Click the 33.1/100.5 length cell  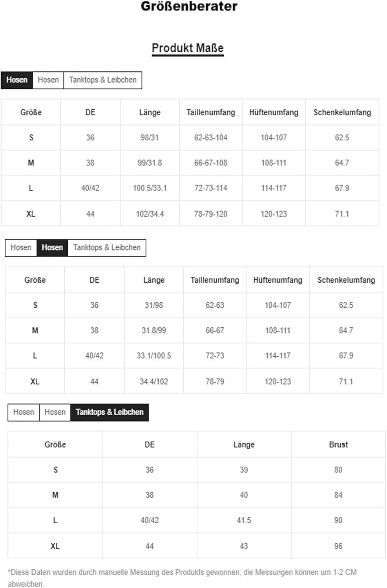pos(154,356)
